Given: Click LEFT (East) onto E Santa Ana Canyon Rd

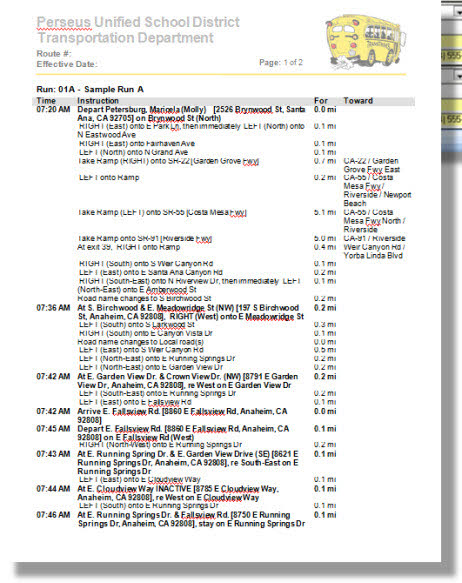Looking at the screenshot, I should [x=151, y=273].
